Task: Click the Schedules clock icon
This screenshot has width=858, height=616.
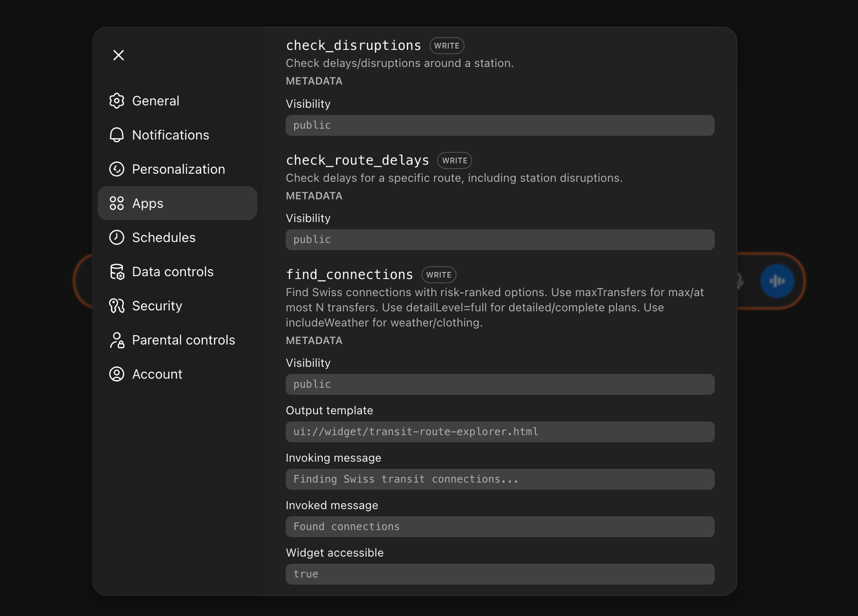Action: click(x=116, y=238)
